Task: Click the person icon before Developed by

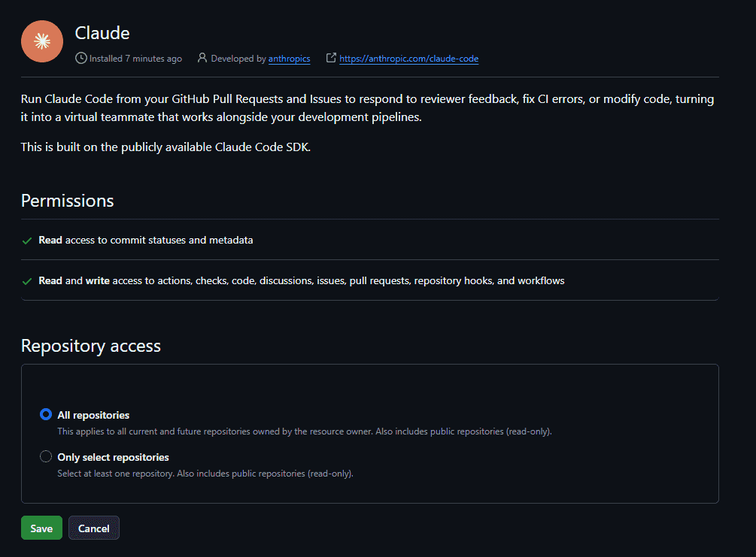Action: (x=202, y=58)
